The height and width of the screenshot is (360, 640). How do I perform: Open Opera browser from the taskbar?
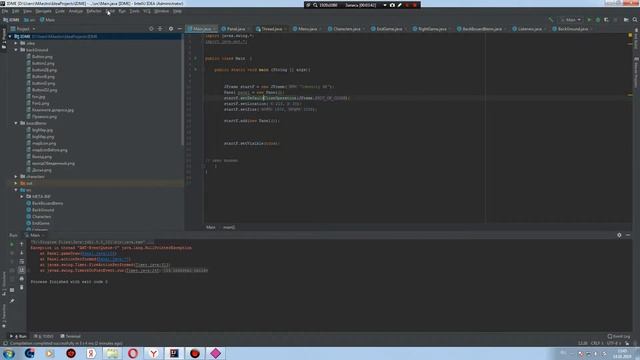coord(133,353)
